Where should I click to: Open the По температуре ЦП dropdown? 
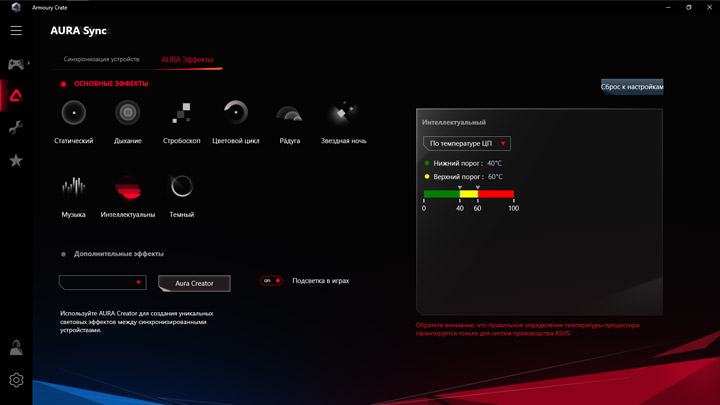click(467, 143)
